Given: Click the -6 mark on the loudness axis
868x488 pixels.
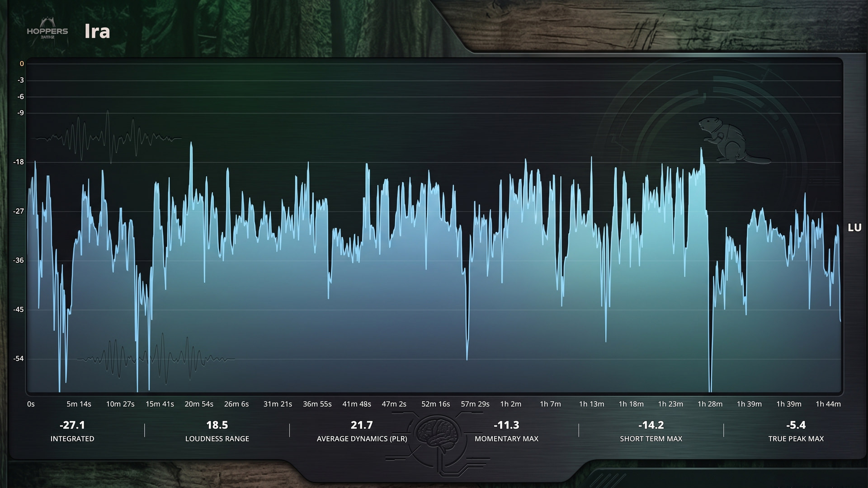Looking at the screenshot, I should (21, 97).
